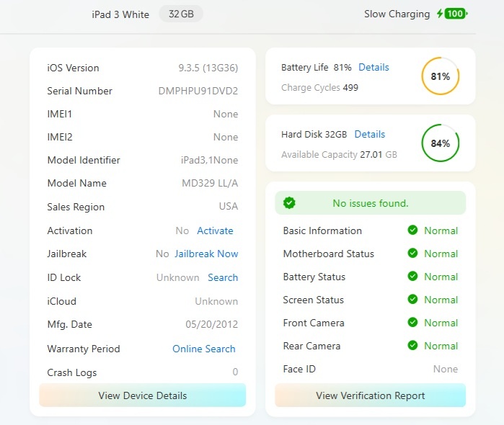Viewport: 504px width, 425px height.
Task: Click the Normal label for Rear Camera
Action: click(x=441, y=346)
